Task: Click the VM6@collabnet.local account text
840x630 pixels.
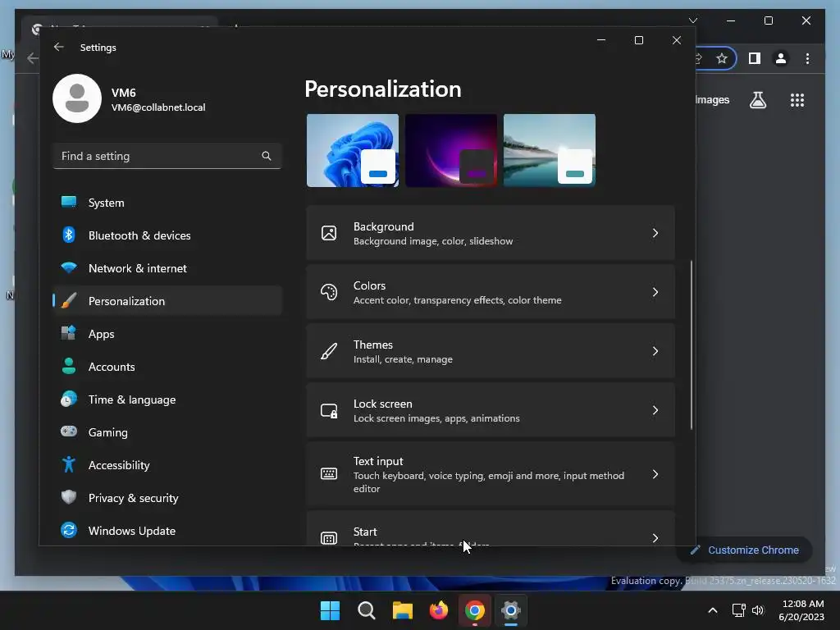Action: pyautogui.click(x=158, y=107)
